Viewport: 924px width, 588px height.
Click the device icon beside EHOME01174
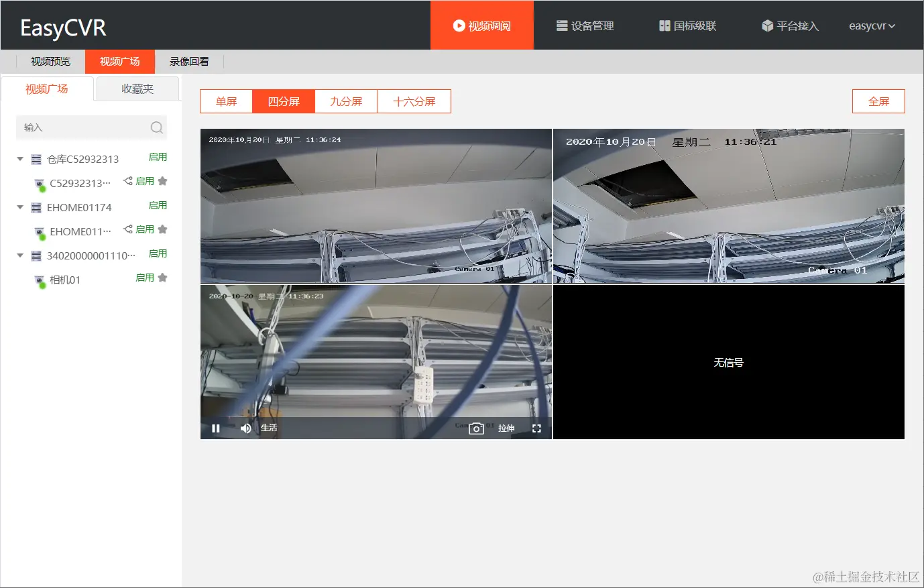point(36,207)
